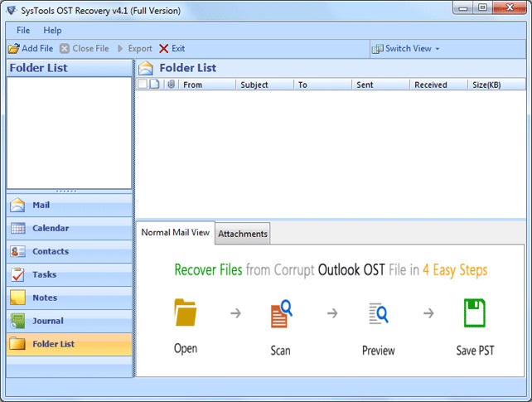The height and width of the screenshot is (402, 532).
Task: Minimize the SysTools OST Recovery window
Action: pos(462,7)
